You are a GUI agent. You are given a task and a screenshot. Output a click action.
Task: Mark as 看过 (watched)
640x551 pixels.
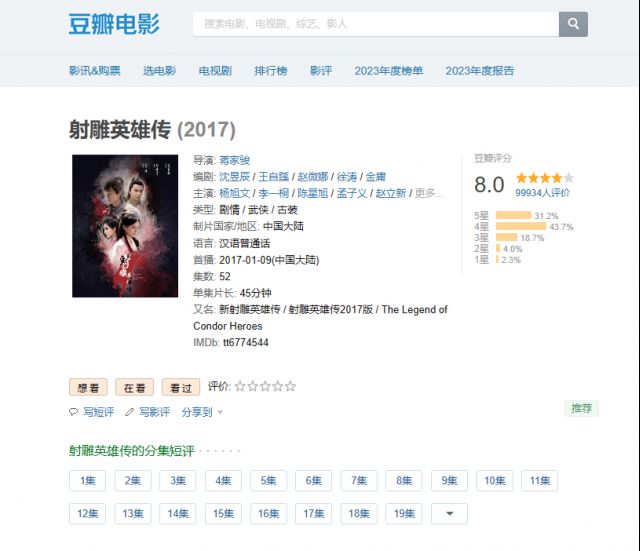181,387
